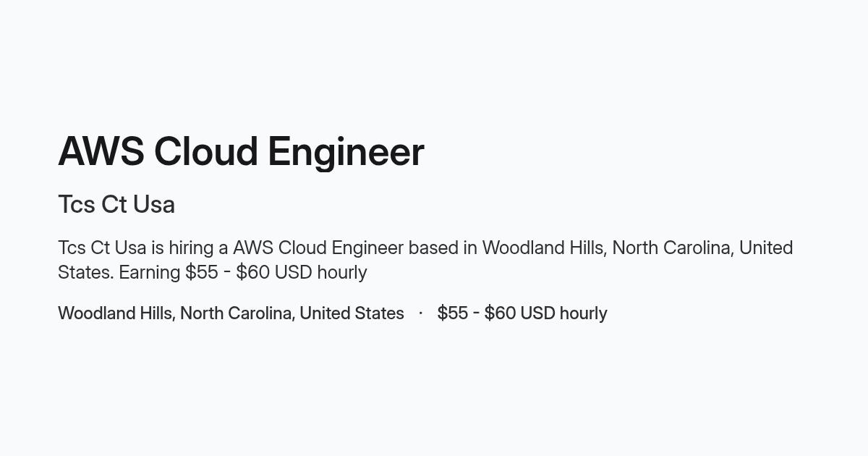Click AWS in the large heading
868x456 pixels.
[101, 152]
